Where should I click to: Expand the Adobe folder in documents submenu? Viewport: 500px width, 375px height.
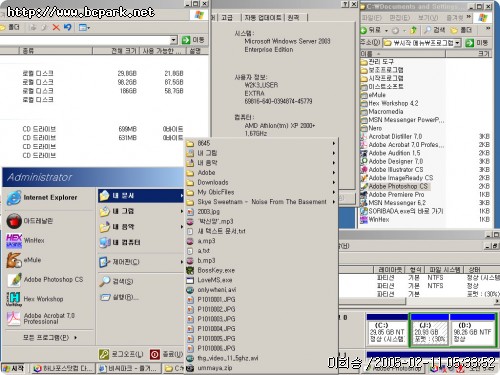260,173
